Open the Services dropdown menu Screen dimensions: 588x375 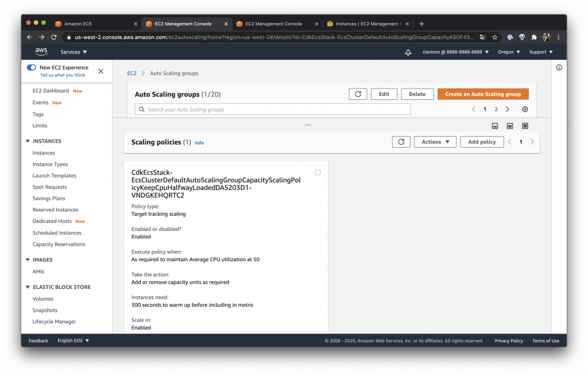click(x=73, y=52)
